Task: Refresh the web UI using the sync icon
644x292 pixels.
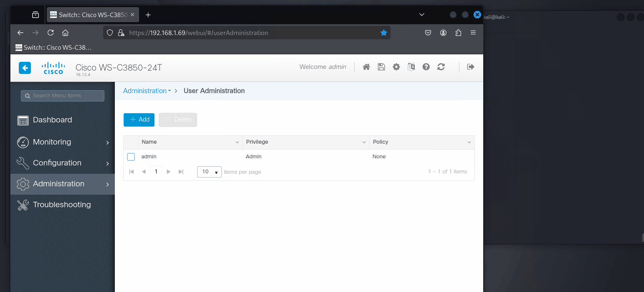Action: [441, 67]
